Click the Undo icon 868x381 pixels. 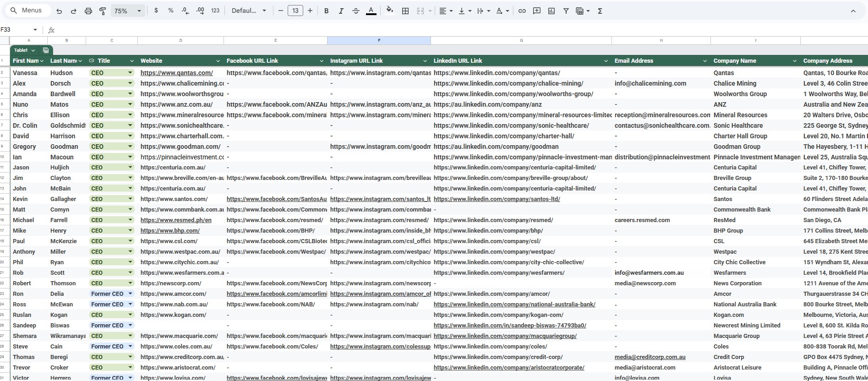tap(59, 11)
